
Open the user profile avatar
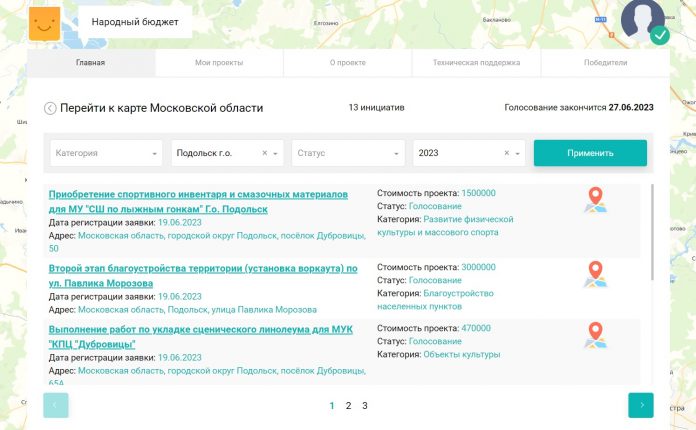[641, 20]
